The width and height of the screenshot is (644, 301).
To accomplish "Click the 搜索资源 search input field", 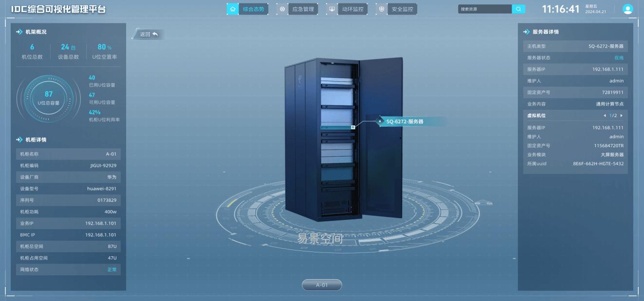I will (x=484, y=9).
